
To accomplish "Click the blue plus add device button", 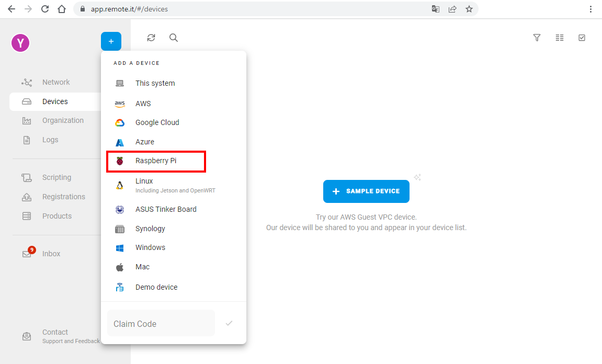I will click(111, 41).
